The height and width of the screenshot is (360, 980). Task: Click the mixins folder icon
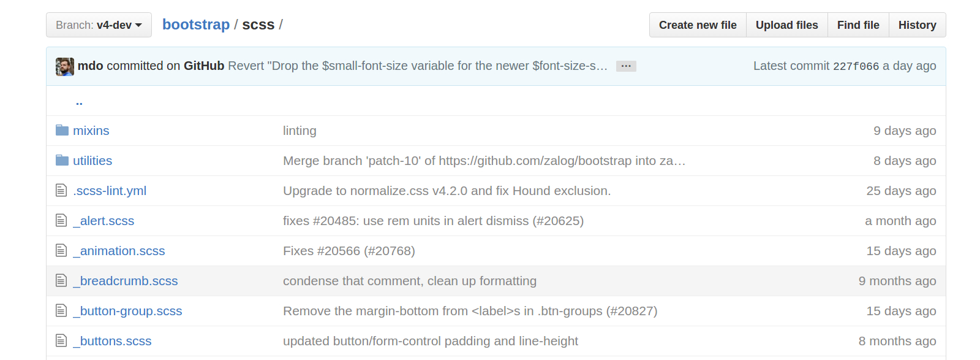point(62,131)
